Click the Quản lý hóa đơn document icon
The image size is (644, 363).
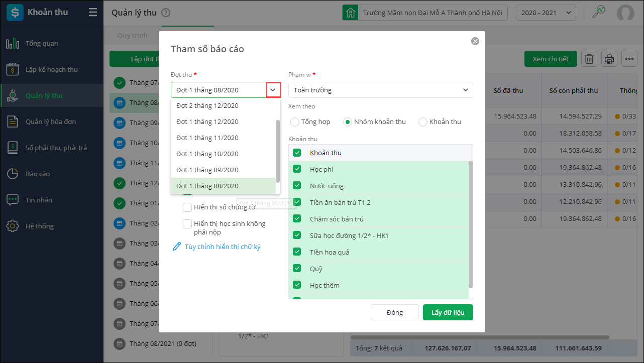coord(13,122)
